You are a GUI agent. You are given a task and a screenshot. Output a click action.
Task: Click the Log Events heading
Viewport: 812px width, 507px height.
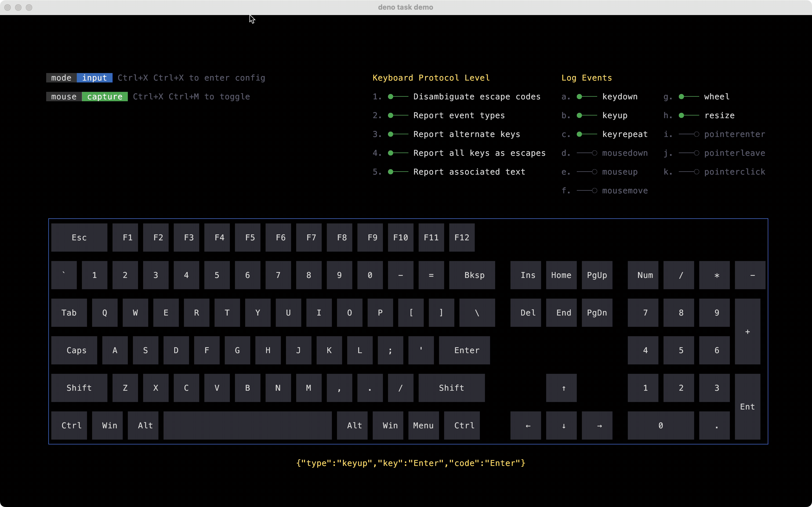(587, 78)
